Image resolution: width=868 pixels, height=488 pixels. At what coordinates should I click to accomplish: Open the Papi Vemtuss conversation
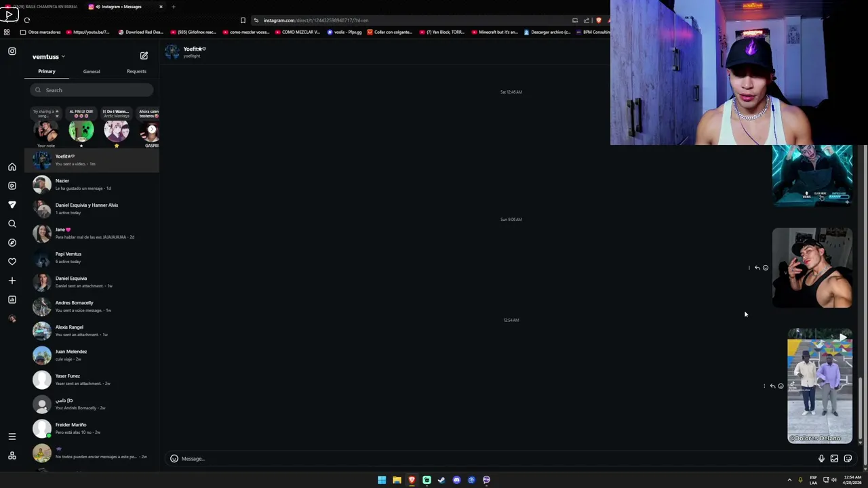click(92, 258)
